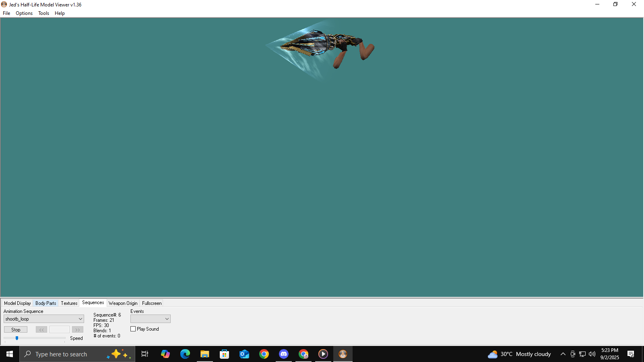The height and width of the screenshot is (362, 644).
Task: Open Outlook from the taskbar
Action: coord(244,354)
